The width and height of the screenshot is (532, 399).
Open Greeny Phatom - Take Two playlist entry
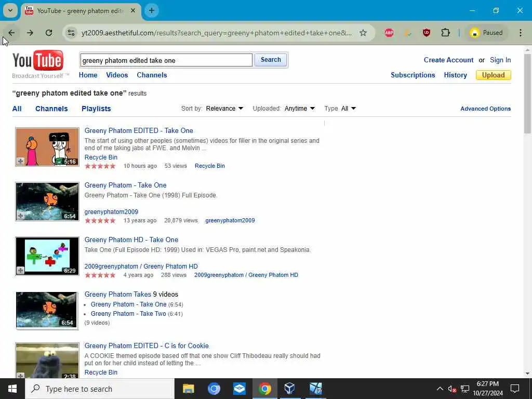click(x=128, y=314)
